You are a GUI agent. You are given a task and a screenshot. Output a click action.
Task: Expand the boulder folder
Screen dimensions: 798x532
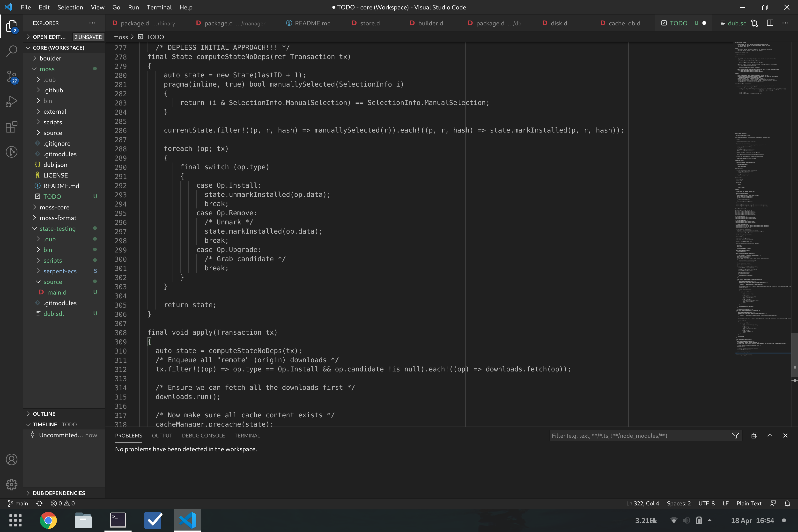click(64, 58)
